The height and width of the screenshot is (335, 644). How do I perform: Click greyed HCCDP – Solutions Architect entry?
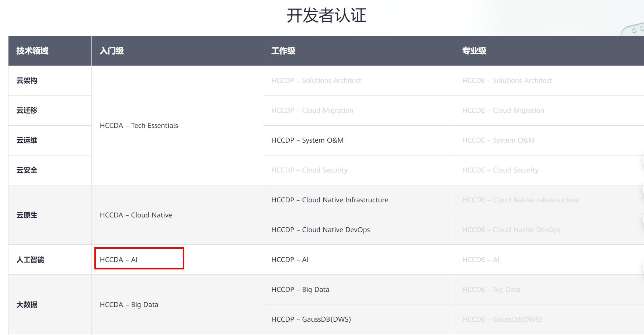pos(316,81)
